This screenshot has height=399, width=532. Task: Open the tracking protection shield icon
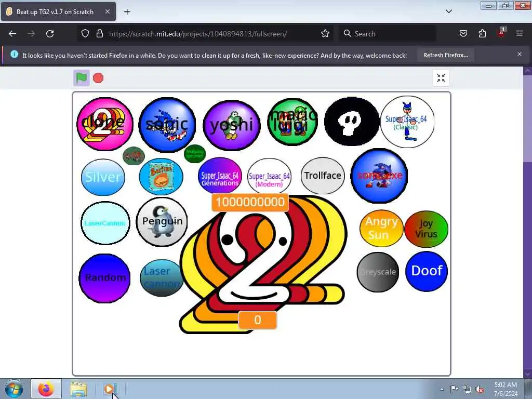[x=85, y=34]
